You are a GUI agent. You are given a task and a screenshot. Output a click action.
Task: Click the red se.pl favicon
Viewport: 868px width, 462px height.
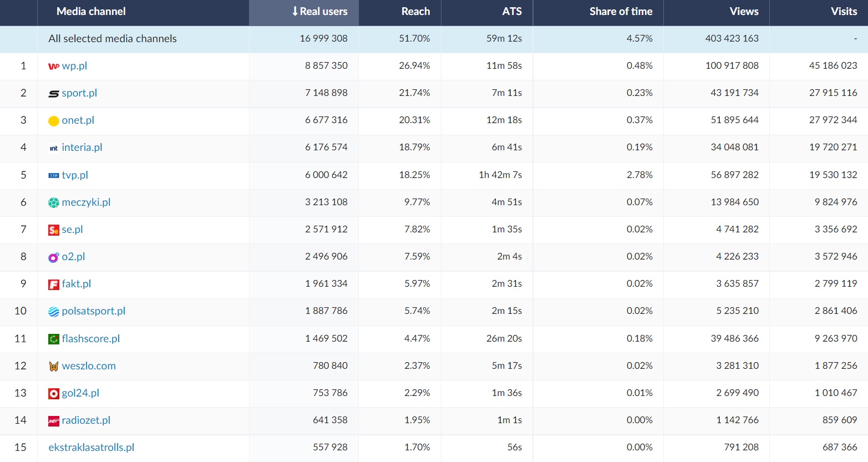click(53, 230)
